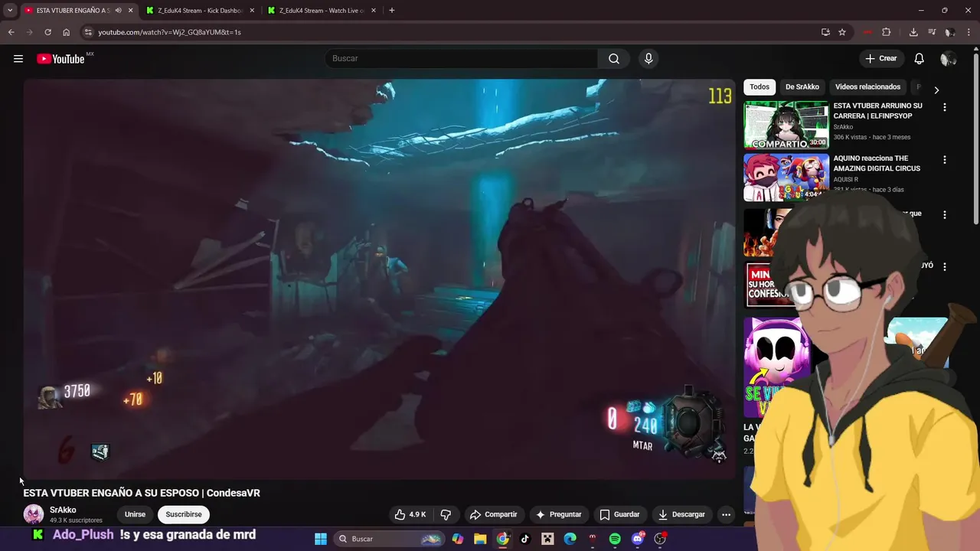Open Copilot from the taskbar

point(458,539)
